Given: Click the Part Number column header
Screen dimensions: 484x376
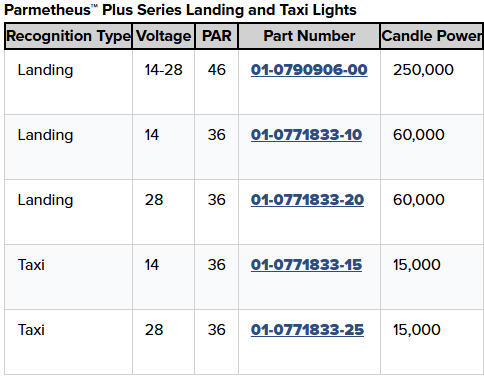Looking at the screenshot, I should [309, 36].
